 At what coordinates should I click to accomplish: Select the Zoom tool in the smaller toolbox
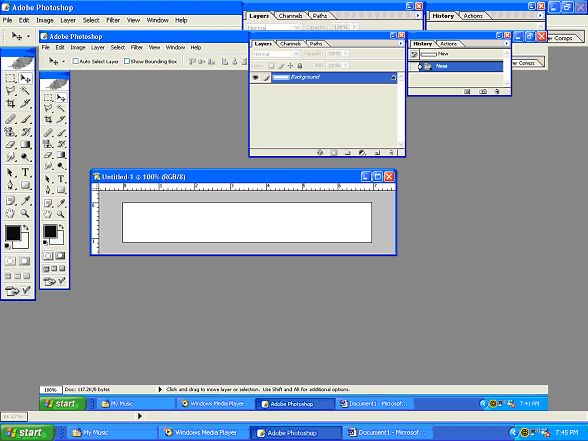[61, 214]
